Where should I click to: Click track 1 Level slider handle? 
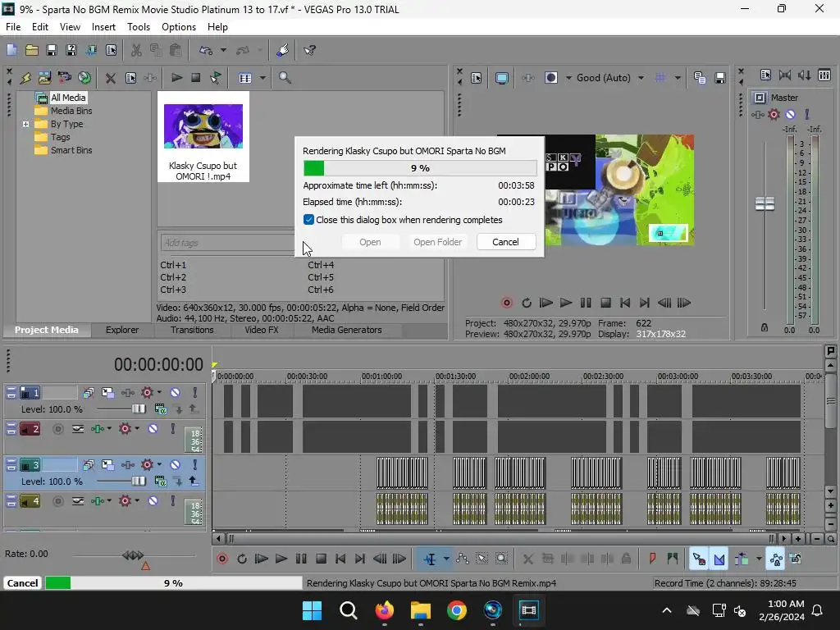[138, 409]
